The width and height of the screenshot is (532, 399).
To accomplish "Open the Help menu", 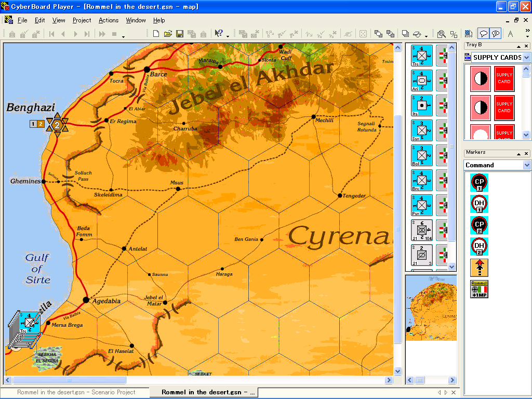I will coord(159,20).
